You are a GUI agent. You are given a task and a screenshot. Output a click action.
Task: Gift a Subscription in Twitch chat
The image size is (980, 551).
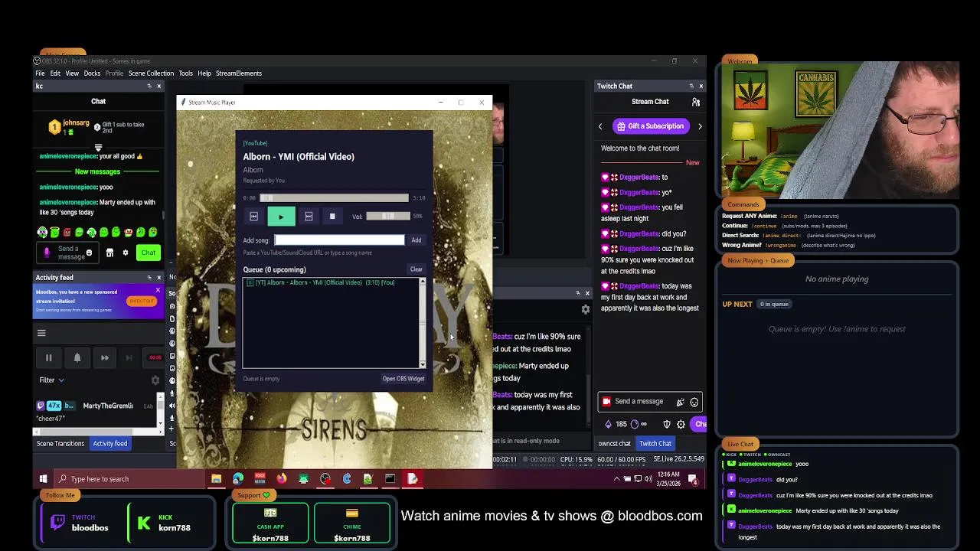649,126
